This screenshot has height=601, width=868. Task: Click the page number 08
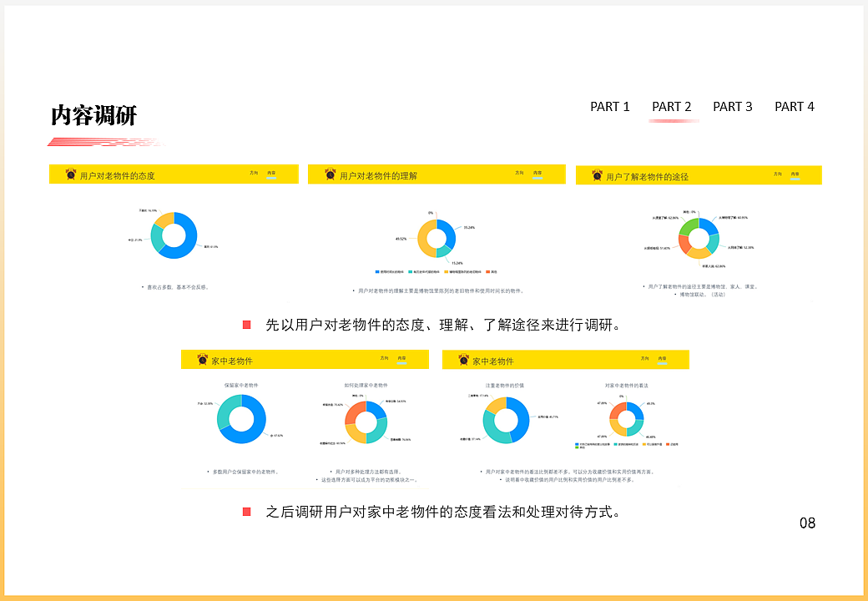807,523
